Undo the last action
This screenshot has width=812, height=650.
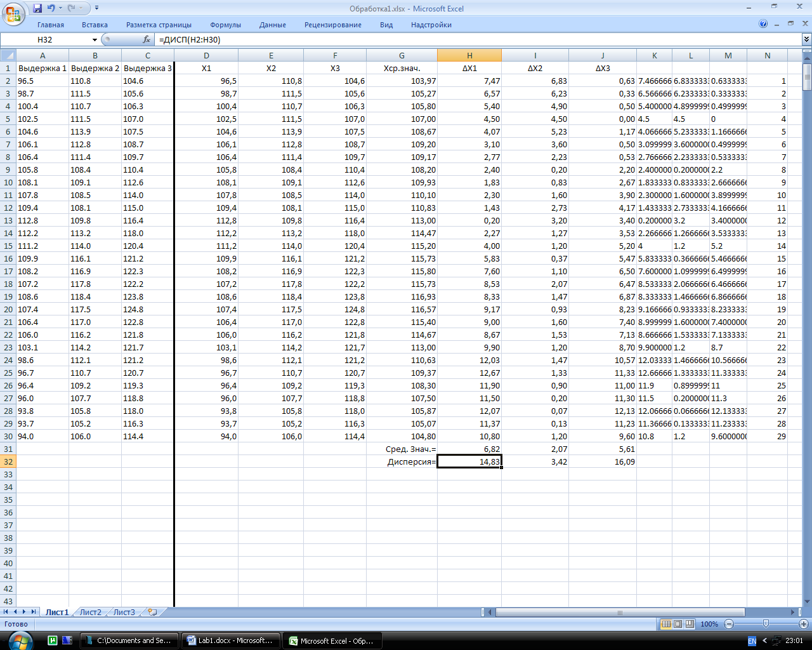[51, 8]
